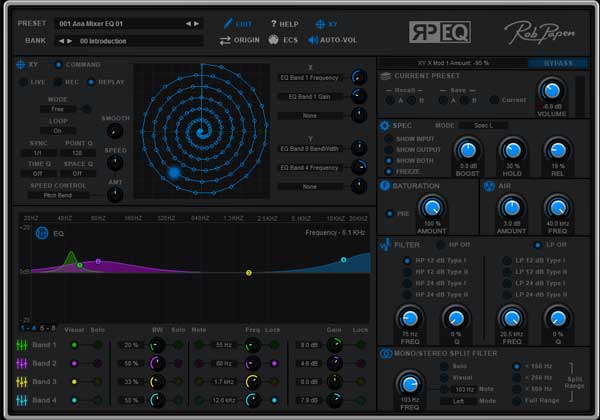Image resolution: width=600 pixels, height=420 pixels.
Task: Toggle the XY crosshair icon in top bar
Action: pyautogui.click(x=320, y=24)
